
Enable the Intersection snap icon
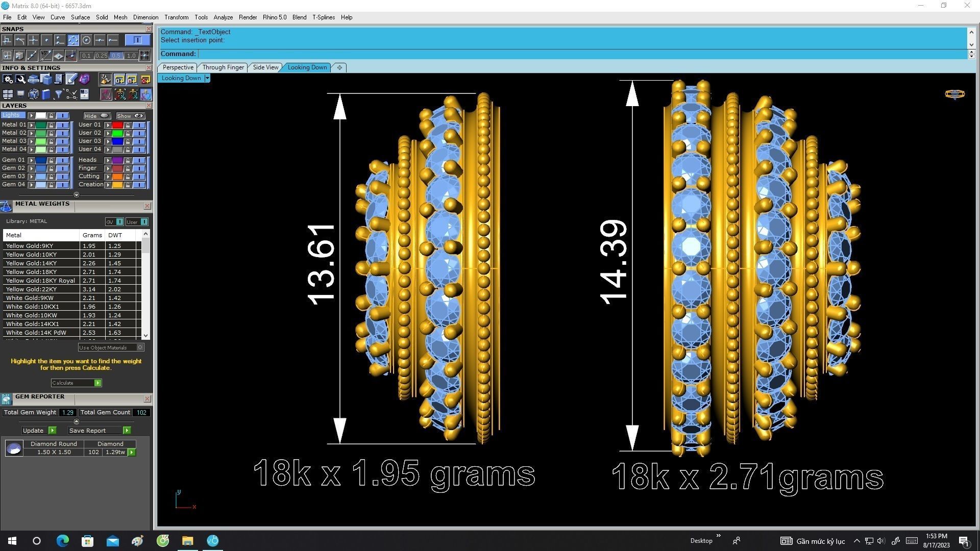point(33,40)
